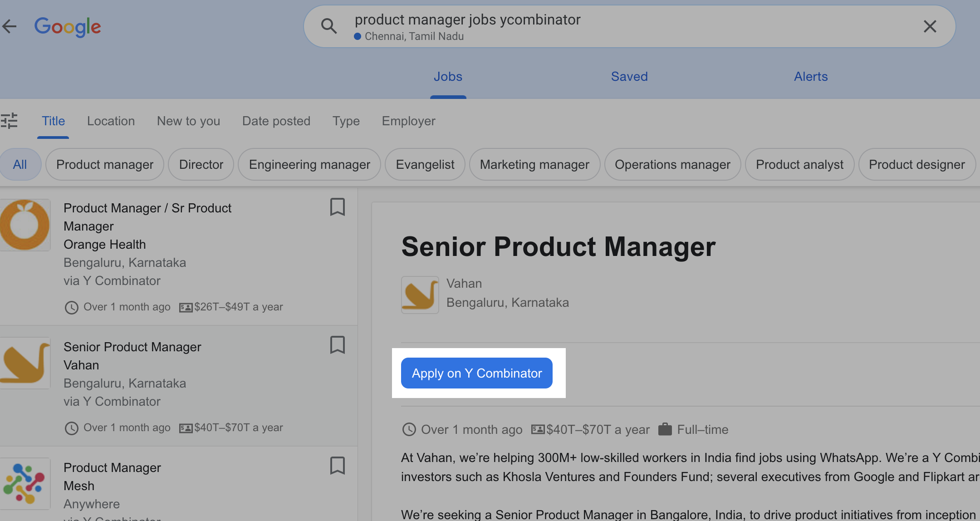Click the Mesh company logo

point(25,483)
